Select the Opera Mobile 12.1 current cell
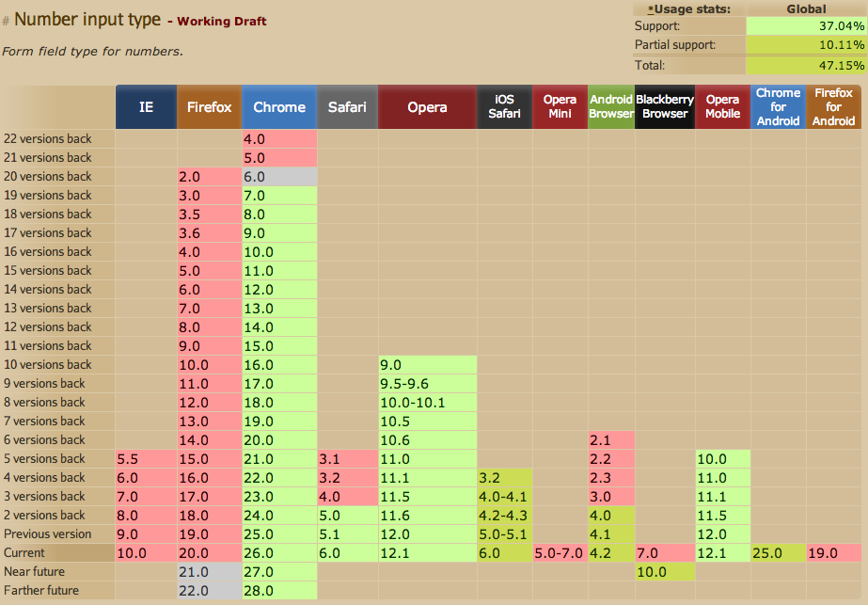Screen dimensions: 868x605 [x=723, y=553]
